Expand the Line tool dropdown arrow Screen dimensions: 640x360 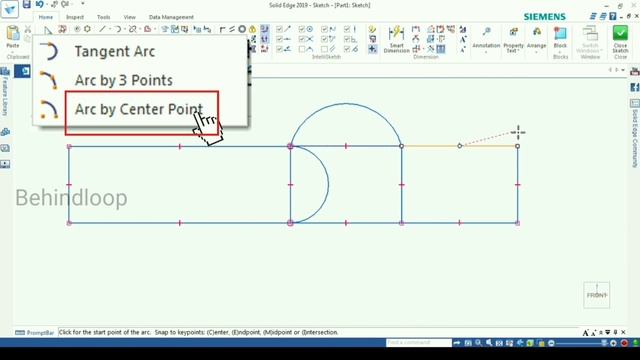[x=109, y=29]
